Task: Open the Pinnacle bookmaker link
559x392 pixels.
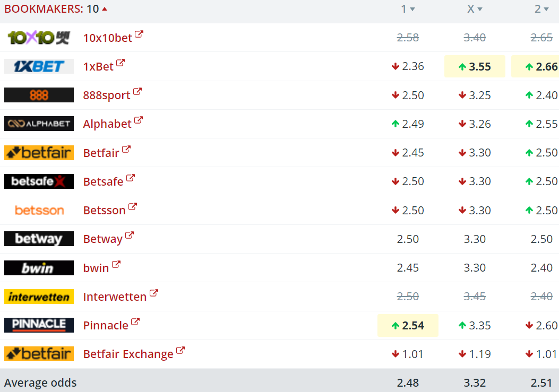Action: pyautogui.click(x=106, y=325)
